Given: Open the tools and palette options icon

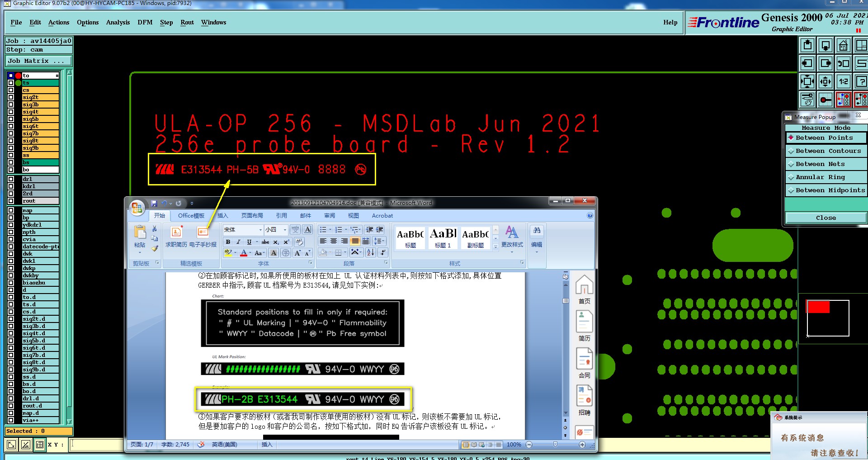Looking at the screenshot, I should click(807, 100).
